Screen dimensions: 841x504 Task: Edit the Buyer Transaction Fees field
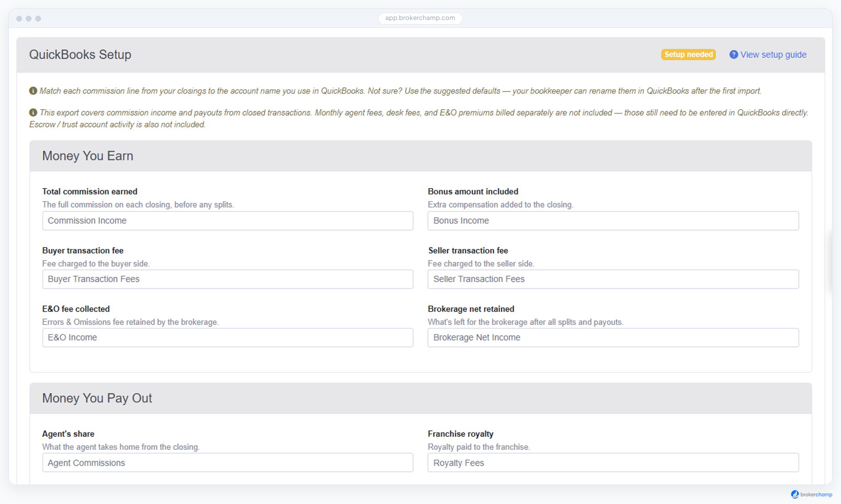228,279
